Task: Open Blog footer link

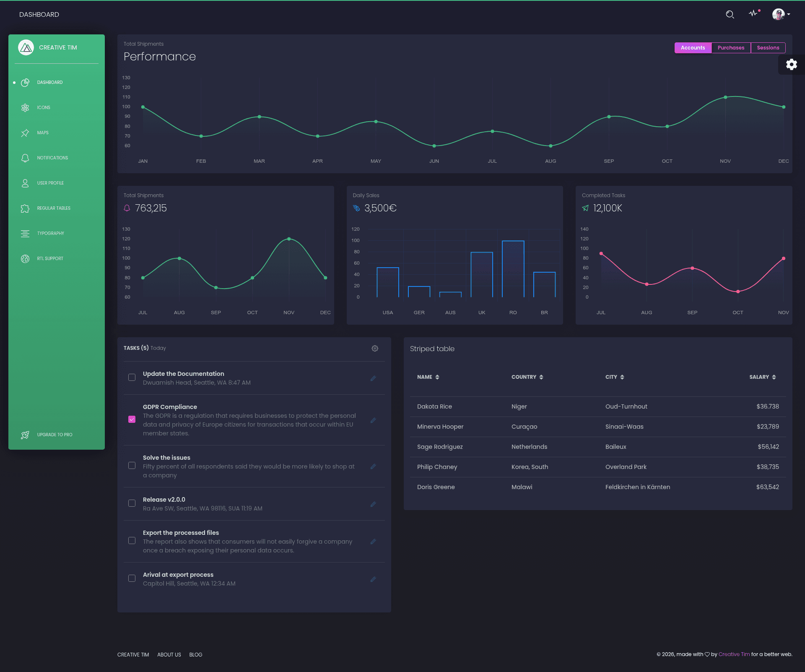Action: 196,655
